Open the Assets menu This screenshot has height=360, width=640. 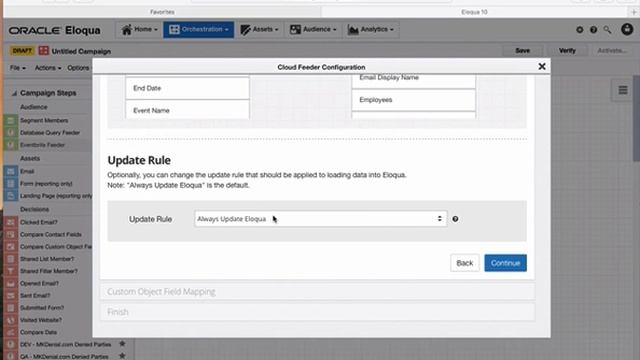coord(259,29)
